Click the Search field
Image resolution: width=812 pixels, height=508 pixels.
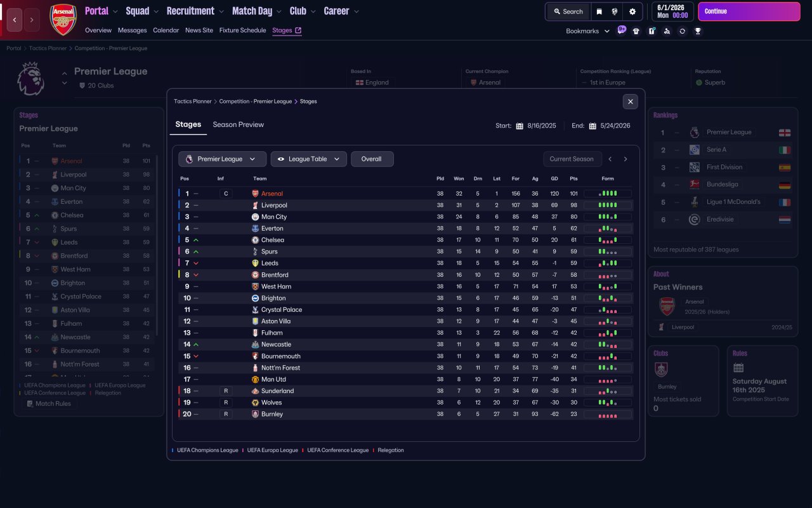(x=568, y=11)
